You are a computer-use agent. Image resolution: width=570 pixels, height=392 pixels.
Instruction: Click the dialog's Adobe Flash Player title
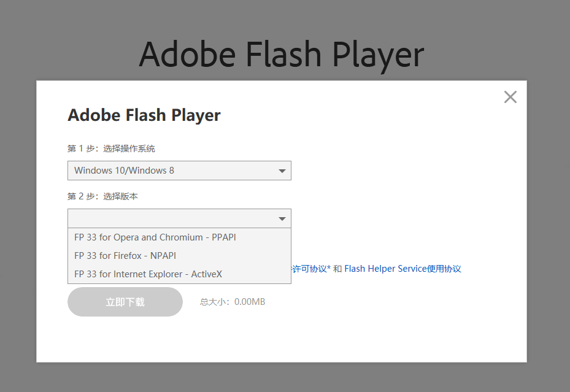click(x=144, y=115)
